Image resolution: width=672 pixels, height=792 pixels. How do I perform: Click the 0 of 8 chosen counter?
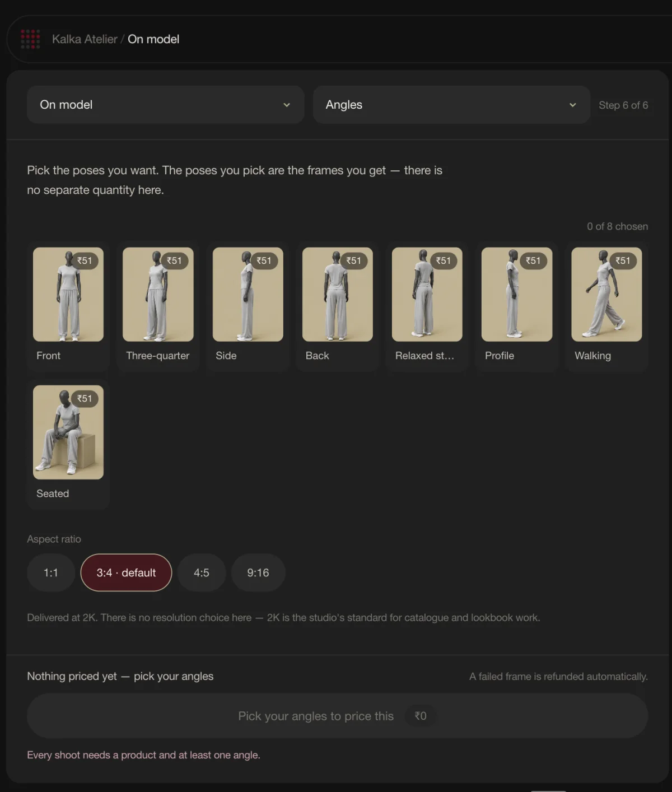click(x=618, y=226)
